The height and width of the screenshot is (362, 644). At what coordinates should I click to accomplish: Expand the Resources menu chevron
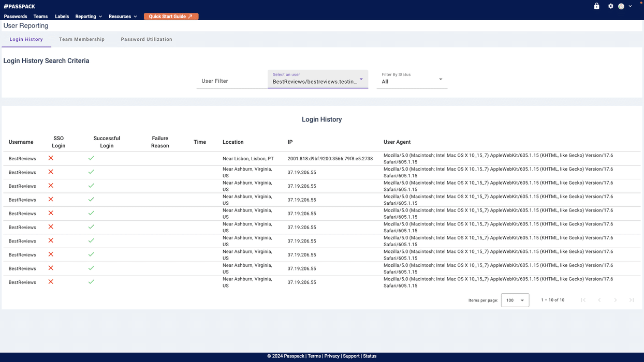136,16
